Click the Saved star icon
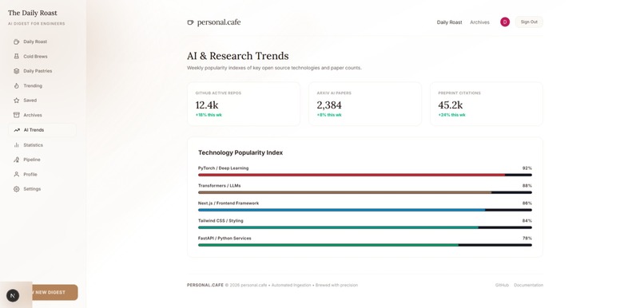Screen dimensions: 644x308 pos(17,101)
